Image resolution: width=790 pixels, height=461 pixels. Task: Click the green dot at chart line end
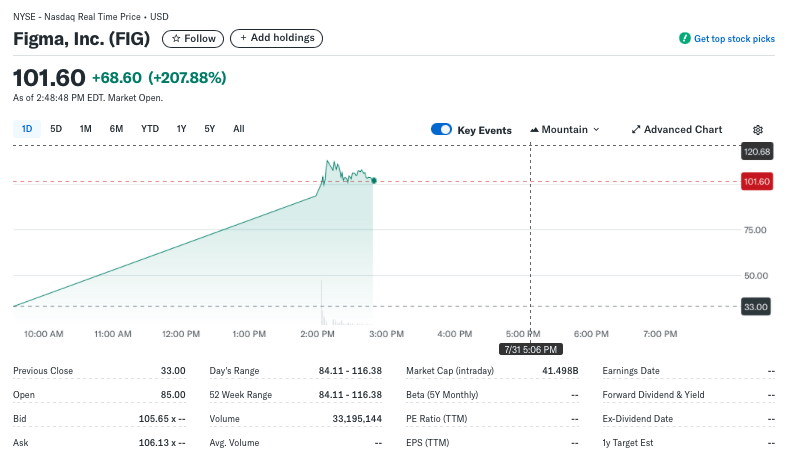pos(374,181)
